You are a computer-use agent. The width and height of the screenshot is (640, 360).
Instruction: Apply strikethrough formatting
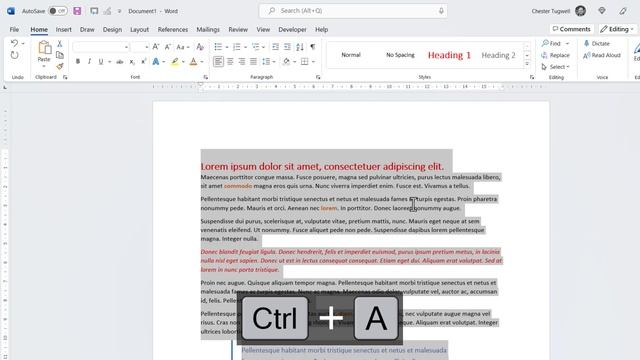120,62
